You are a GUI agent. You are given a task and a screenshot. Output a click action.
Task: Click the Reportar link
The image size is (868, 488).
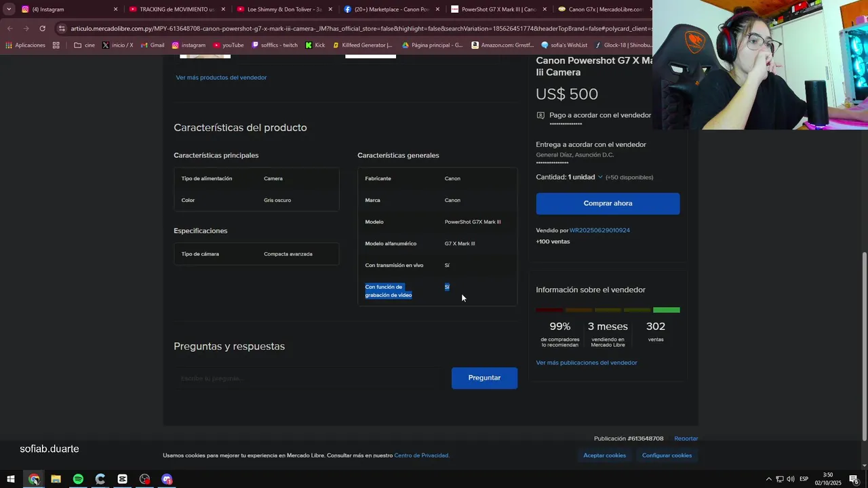click(686, 439)
